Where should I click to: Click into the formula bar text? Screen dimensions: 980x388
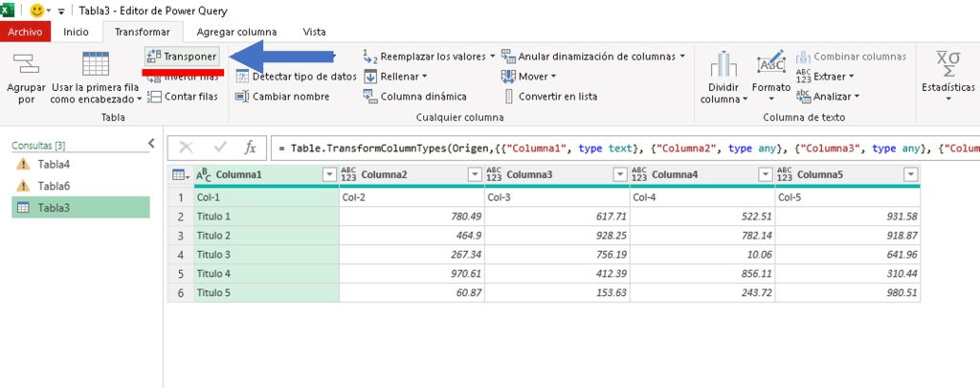[x=625, y=148]
